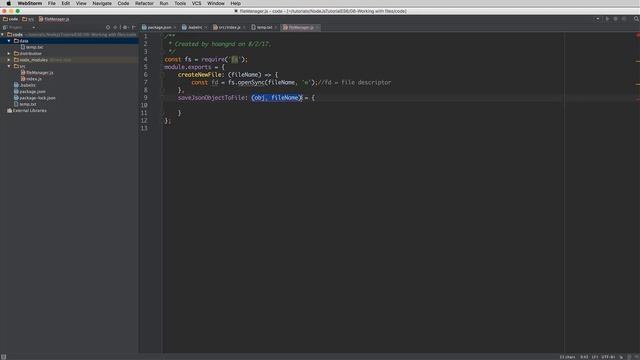Expand the distribution folder arrow

[9, 53]
